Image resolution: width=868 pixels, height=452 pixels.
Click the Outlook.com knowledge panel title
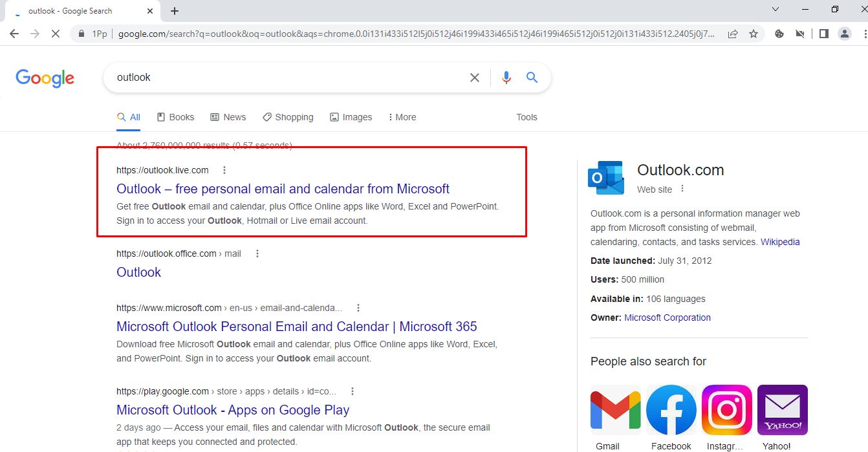[x=680, y=170]
